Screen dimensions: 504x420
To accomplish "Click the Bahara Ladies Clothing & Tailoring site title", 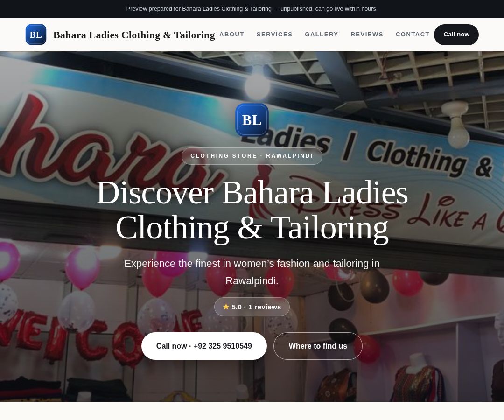I will 134,35.
